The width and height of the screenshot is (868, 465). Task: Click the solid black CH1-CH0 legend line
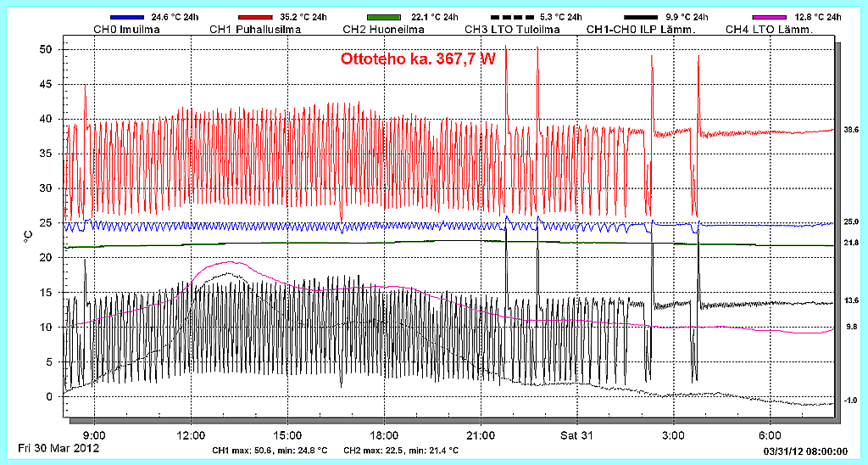pos(642,17)
